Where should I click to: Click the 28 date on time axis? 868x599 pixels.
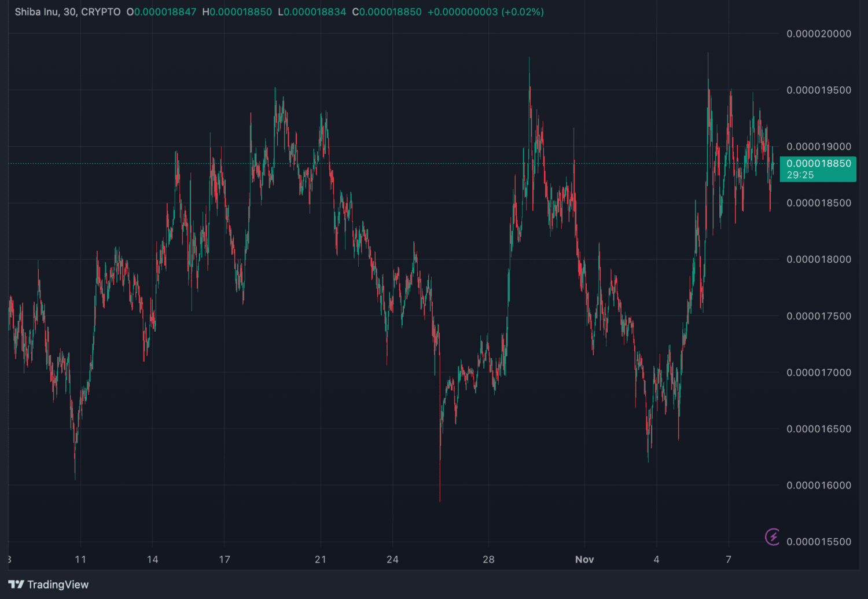[488, 560]
